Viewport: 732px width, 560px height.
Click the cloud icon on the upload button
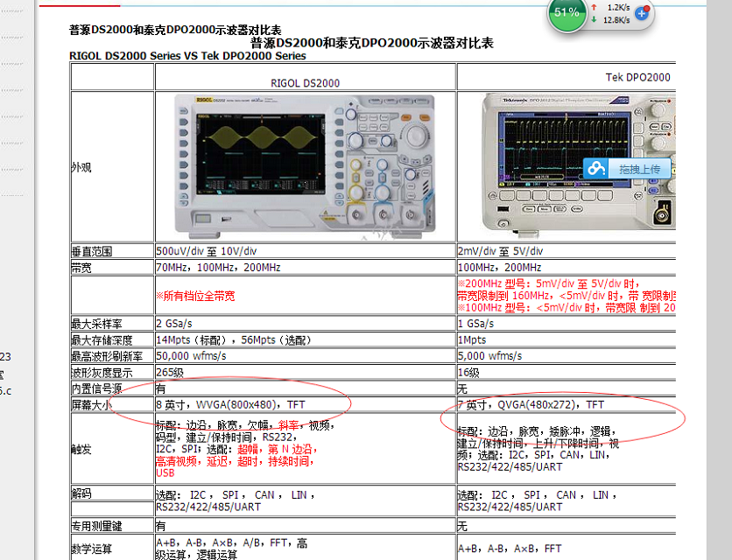pos(596,169)
